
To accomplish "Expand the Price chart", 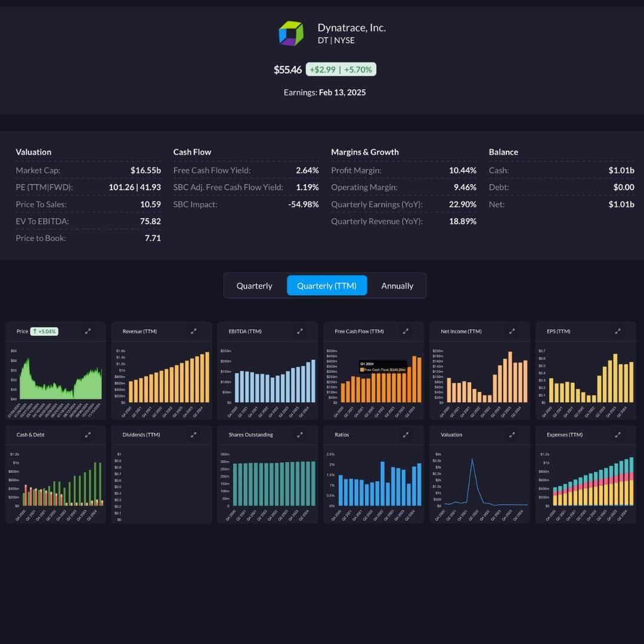I will point(88,331).
